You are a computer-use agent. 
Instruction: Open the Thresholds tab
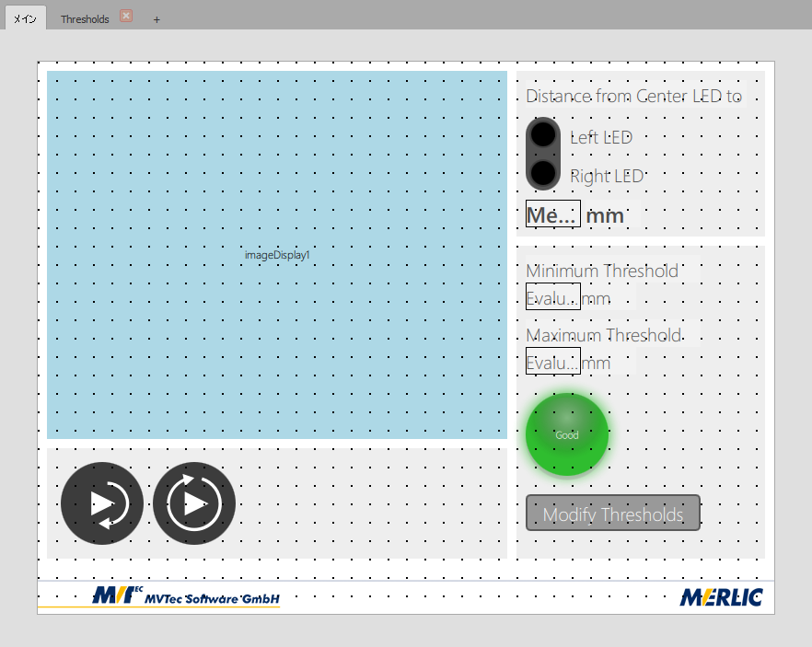[85, 19]
